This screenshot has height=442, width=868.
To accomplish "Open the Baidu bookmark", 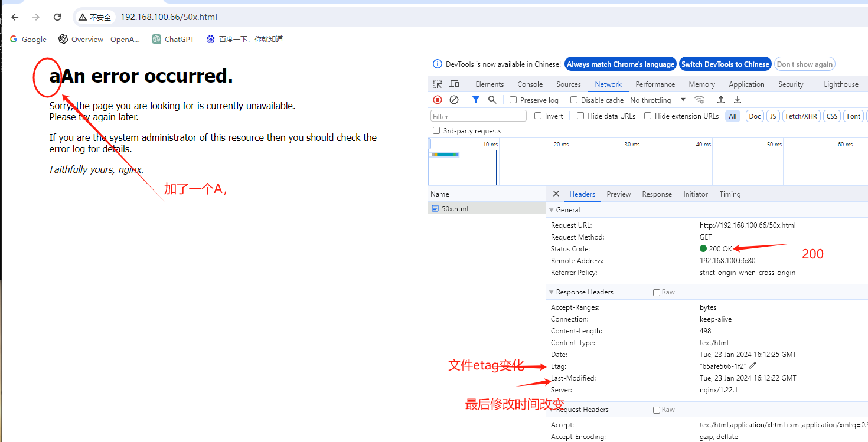I will pos(244,39).
